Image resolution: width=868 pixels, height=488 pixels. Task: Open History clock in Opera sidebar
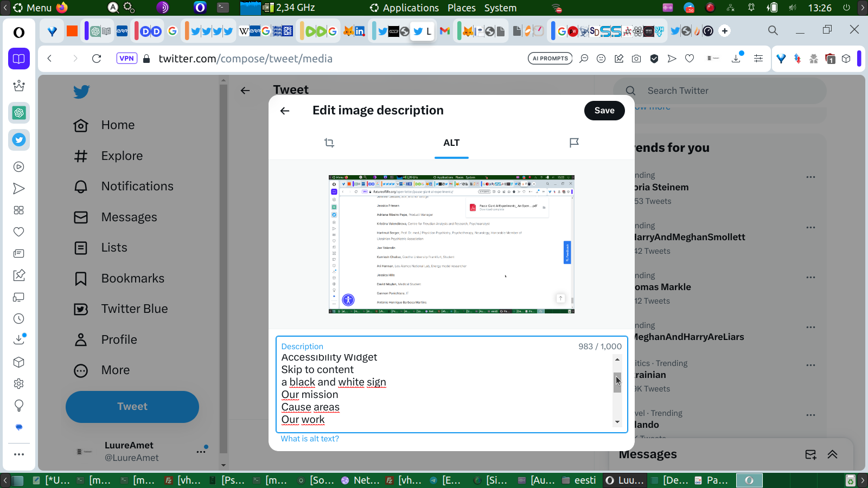pos(19,319)
